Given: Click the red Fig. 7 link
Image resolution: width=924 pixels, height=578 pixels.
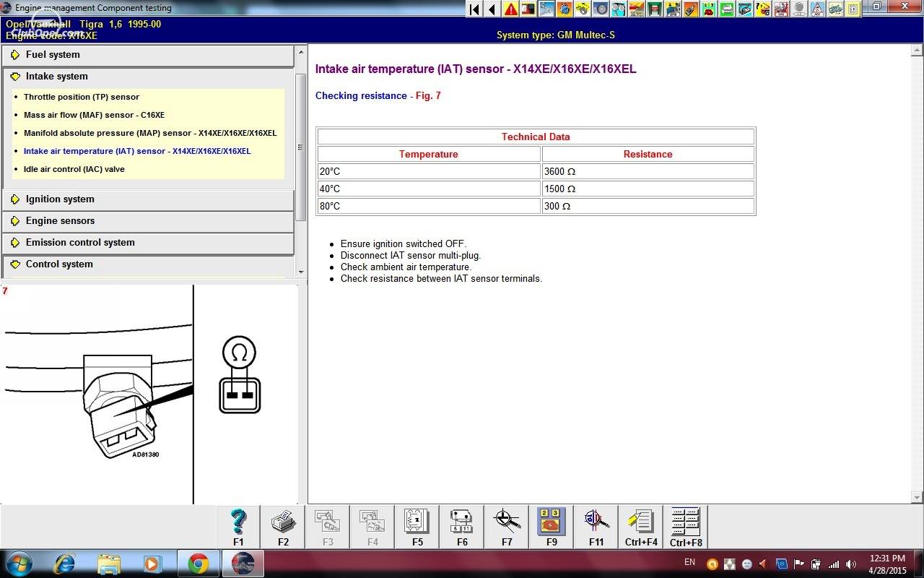Looking at the screenshot, I should tap(428, 96).
